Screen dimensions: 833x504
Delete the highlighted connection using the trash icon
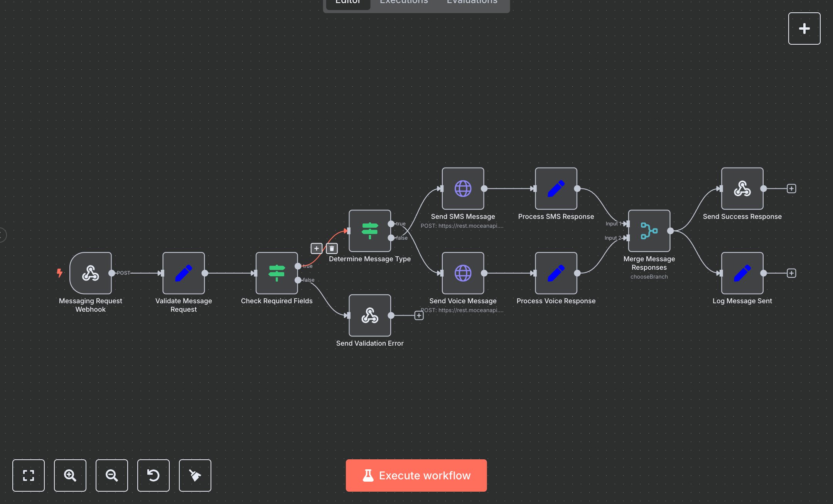(x=332, y=249)
